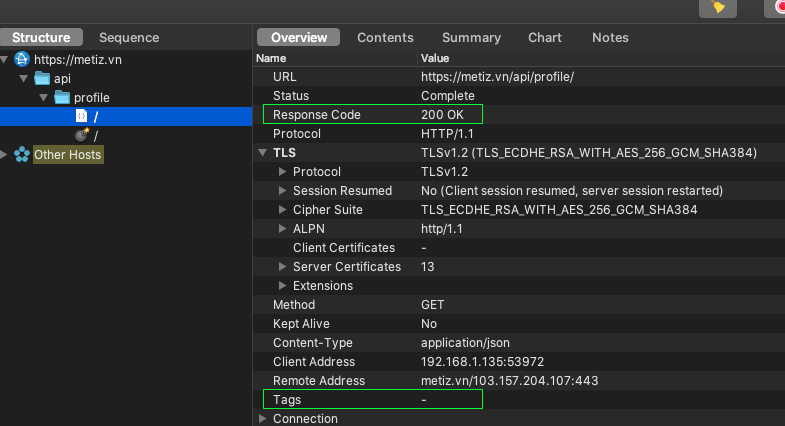The width and height of the screenshot is (785, 426).
Task: Click the profile folder icon
Action: point(62,97)
